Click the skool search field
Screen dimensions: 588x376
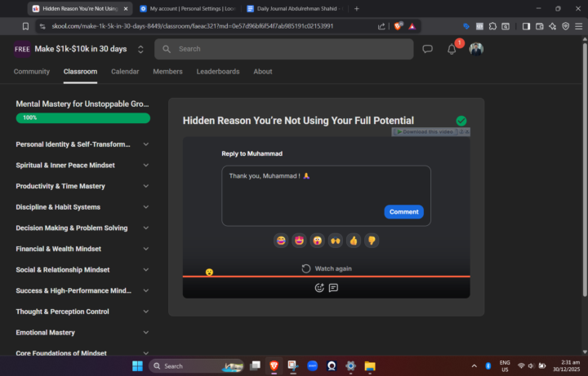(x=284, y=49)
